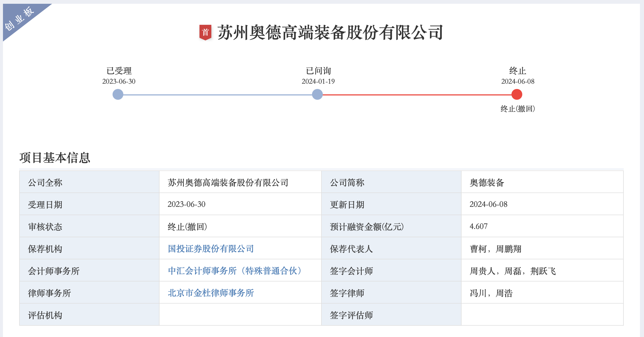Click the 保荐机构 label cell
This screenshot has width=644, height=337.
[x=89, y=248]
